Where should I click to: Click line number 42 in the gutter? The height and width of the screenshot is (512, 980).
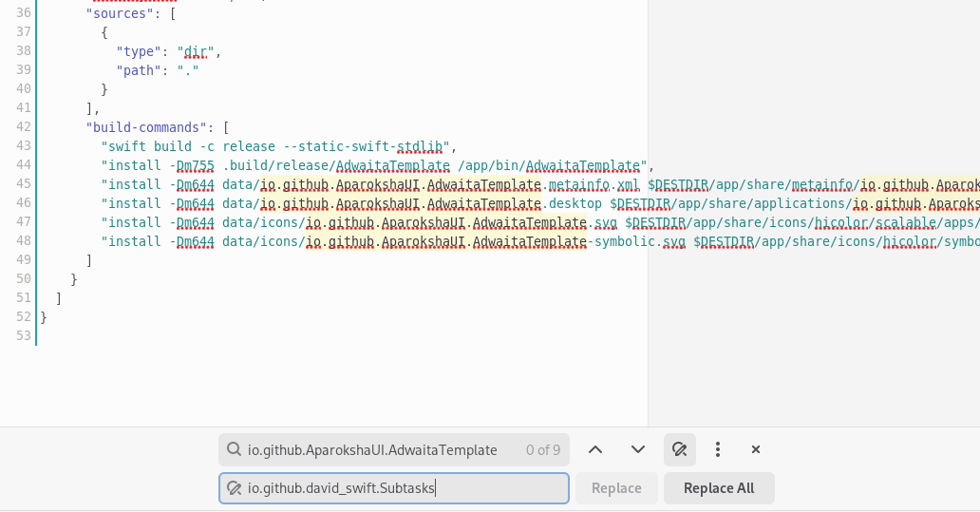coord(24,126)
